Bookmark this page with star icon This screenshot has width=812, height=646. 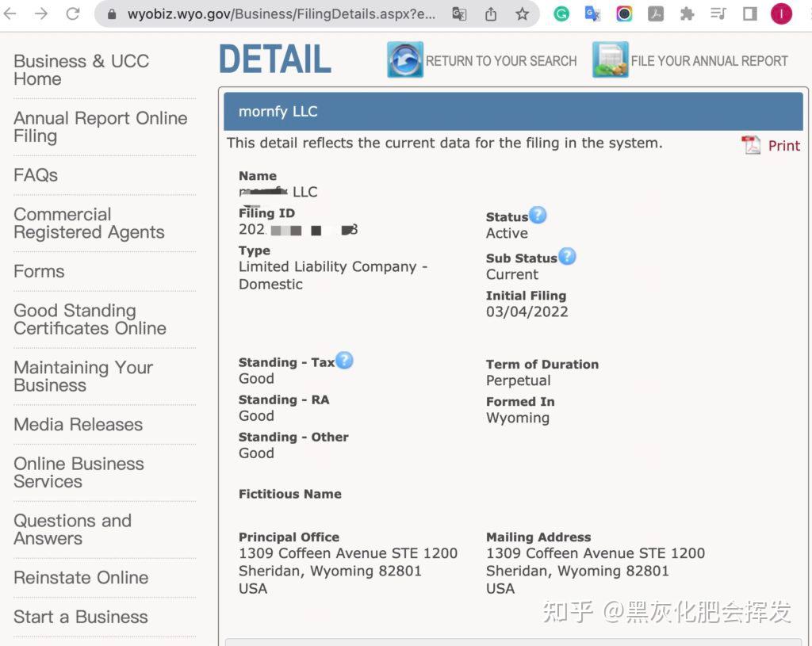(x=522, y=14)
